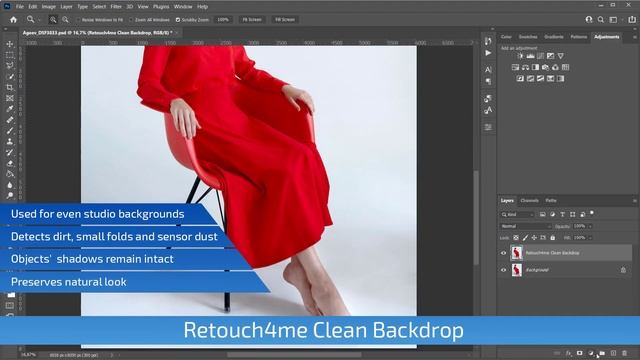The height and width of the screenshot is (360, 640).
Task: Add a Curves adjustment
Action: coord(540,56)
